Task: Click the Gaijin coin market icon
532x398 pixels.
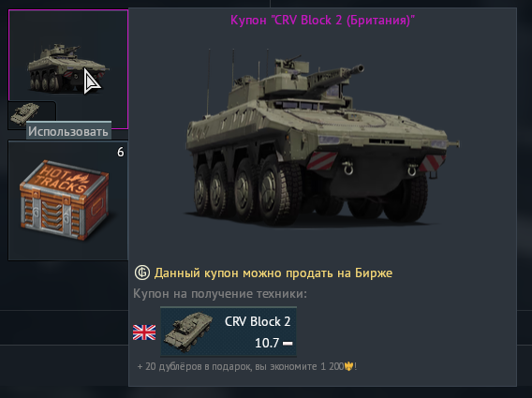Action: pos(142,273)
